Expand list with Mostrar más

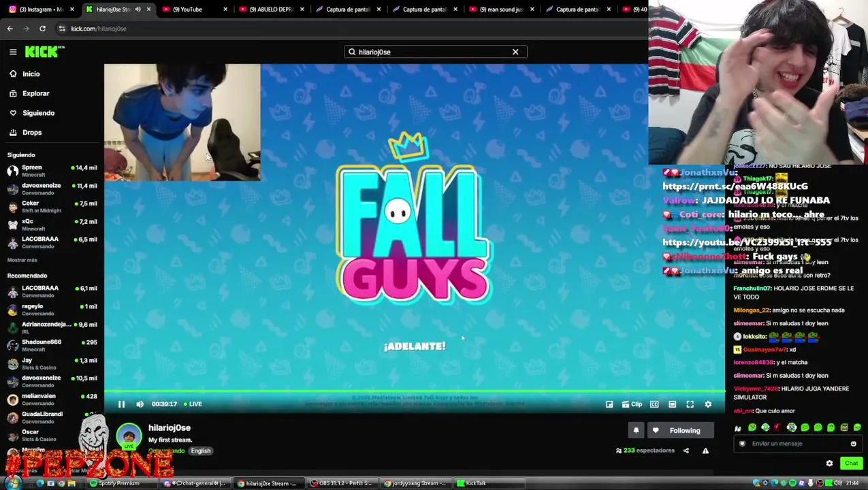coord(22,260)
